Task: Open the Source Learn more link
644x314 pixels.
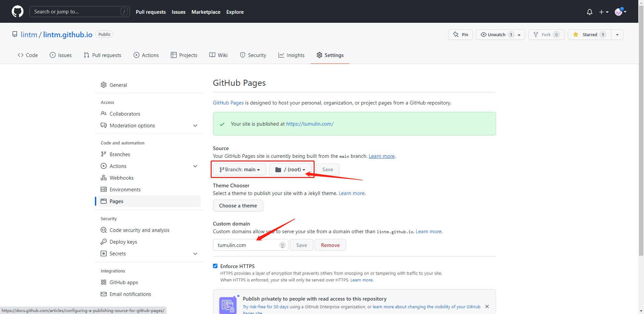Action: pyautogui.click(x=382, y=156)
